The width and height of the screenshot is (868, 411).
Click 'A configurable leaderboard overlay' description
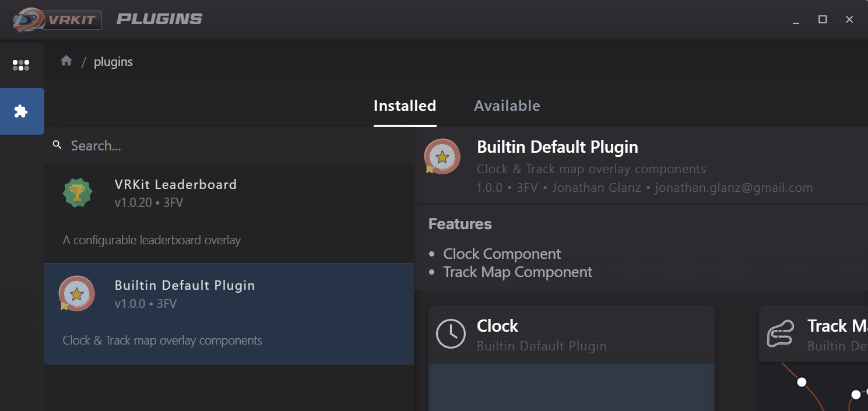[152, 240]
